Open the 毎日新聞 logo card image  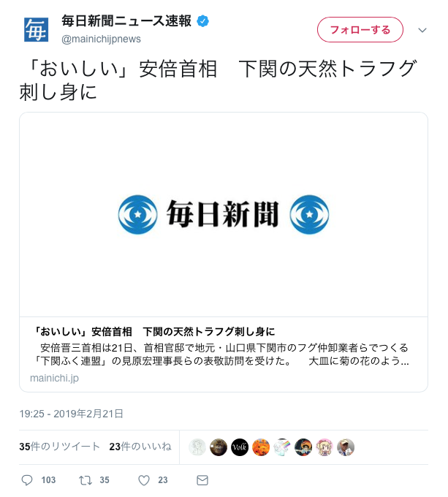point(224,215)
